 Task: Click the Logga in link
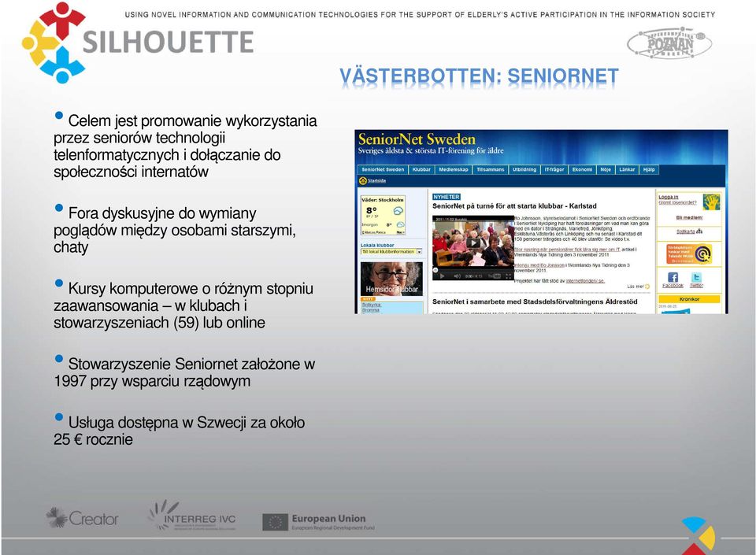tap(669, 197)
